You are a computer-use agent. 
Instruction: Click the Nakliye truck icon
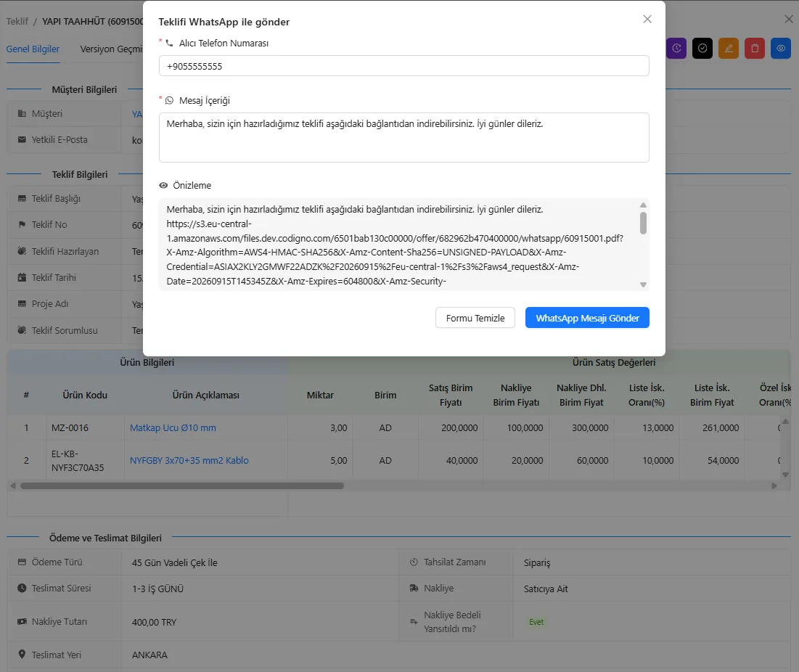coord(414,588)
